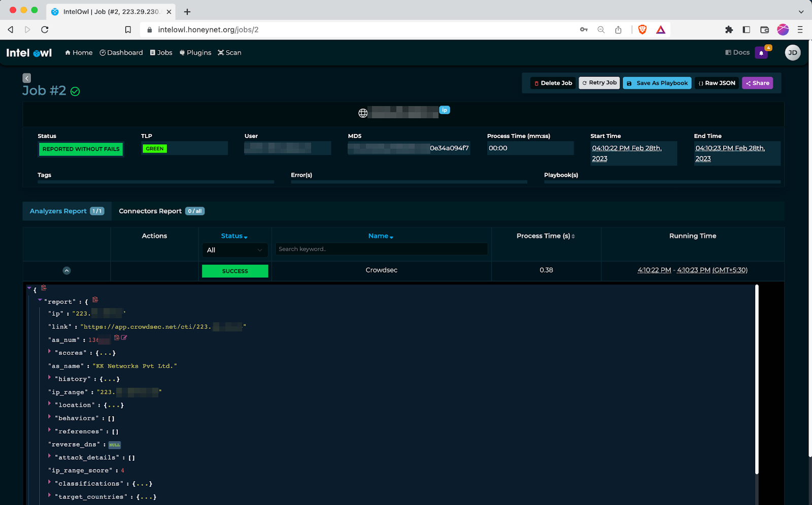Click the Delete Job button
Image resolution: width=812 pixels, height=505 pixels.
tap(553, 83)
